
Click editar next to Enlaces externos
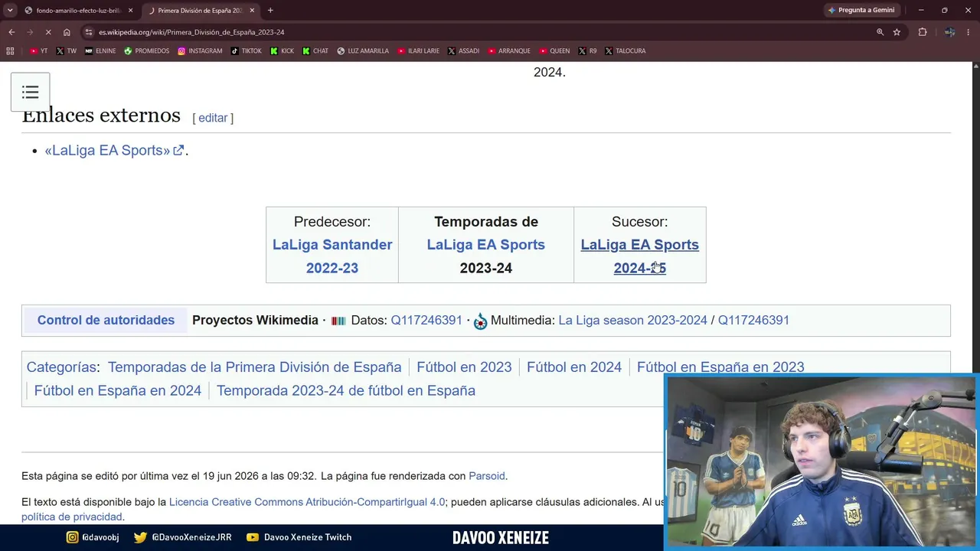(213, 118)
